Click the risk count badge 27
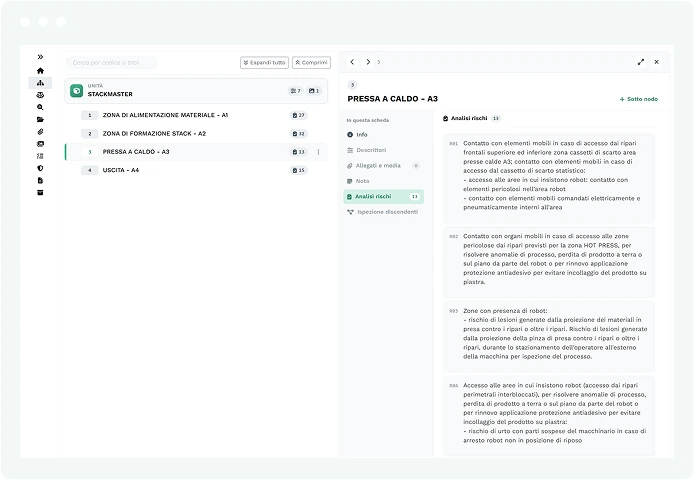The width and height of the screenshot is (694, 480). [x=298, y=115]
